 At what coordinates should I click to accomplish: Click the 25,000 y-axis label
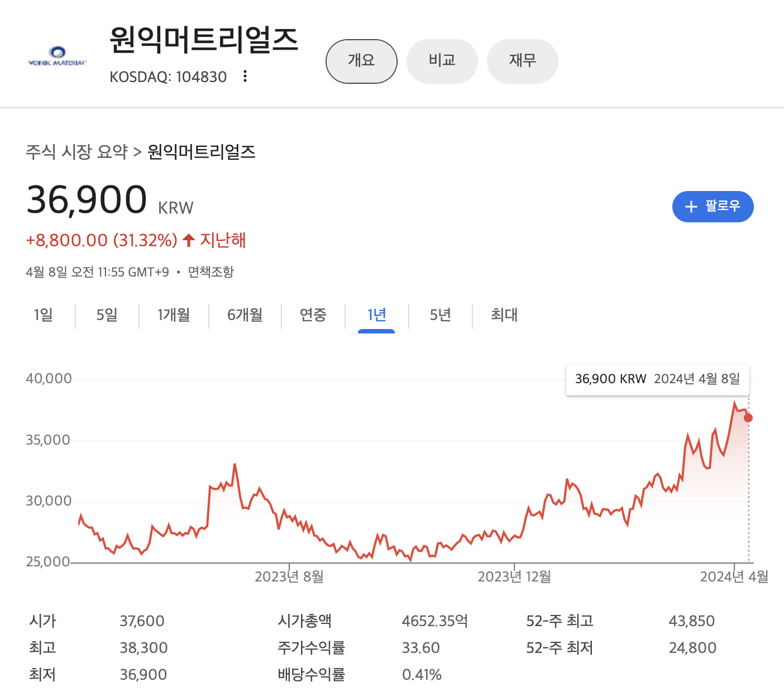tap(48, 561)
